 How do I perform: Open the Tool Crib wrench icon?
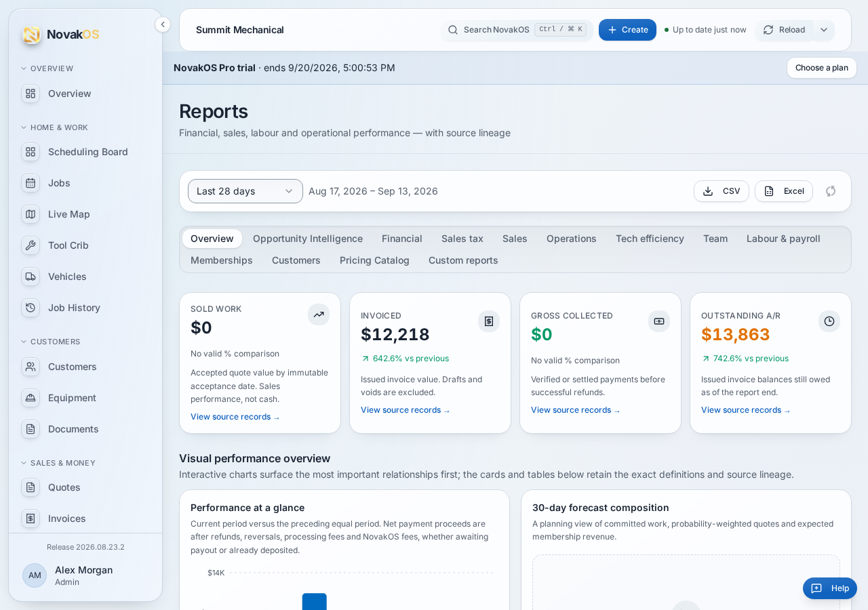31,245
